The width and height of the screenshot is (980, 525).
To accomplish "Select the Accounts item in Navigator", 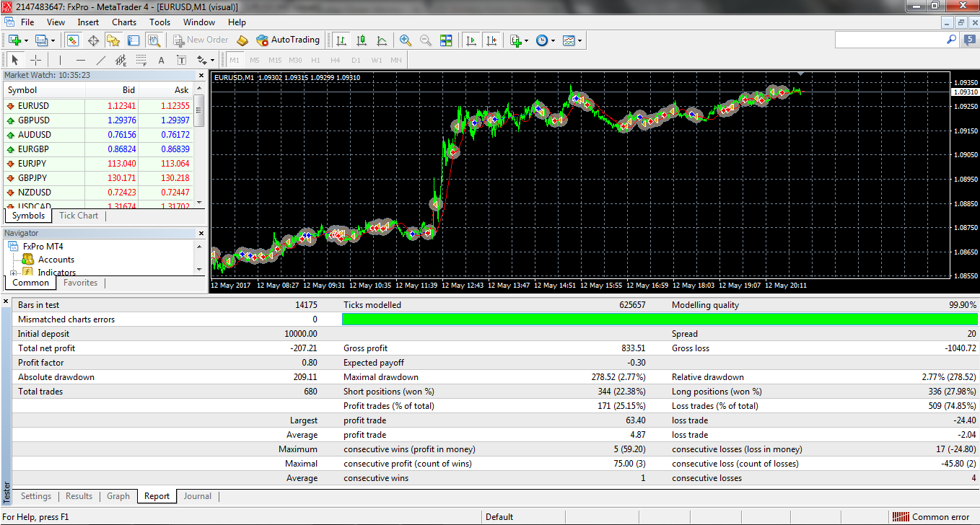I will (56, 260).
